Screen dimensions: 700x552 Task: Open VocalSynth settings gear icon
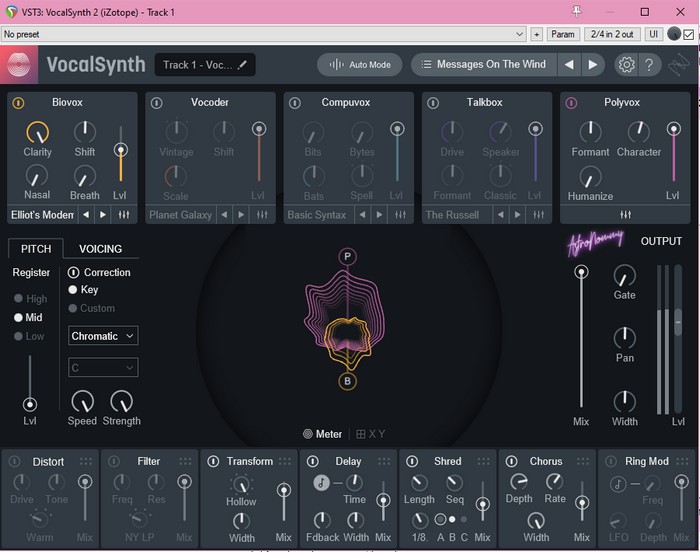(x=626, y=65)
